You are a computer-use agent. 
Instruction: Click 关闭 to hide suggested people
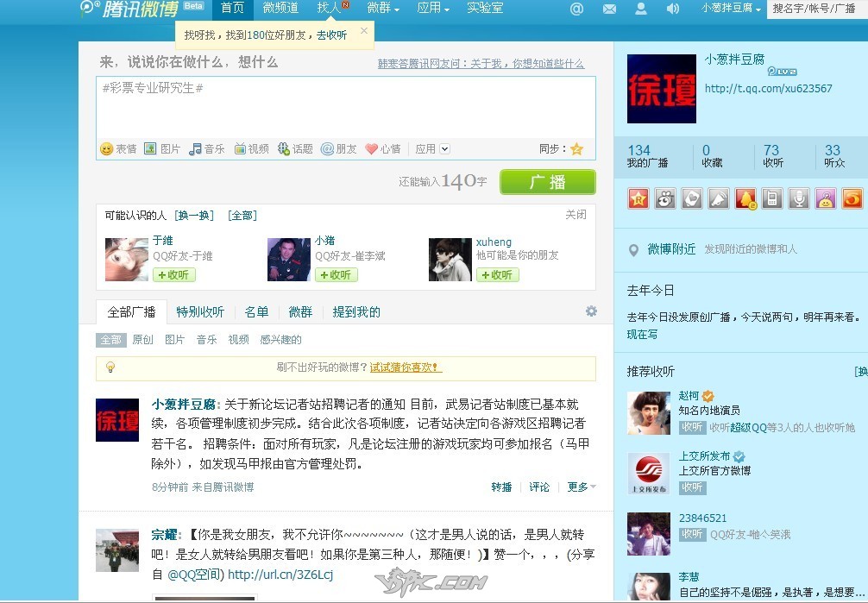pos(576,214)
